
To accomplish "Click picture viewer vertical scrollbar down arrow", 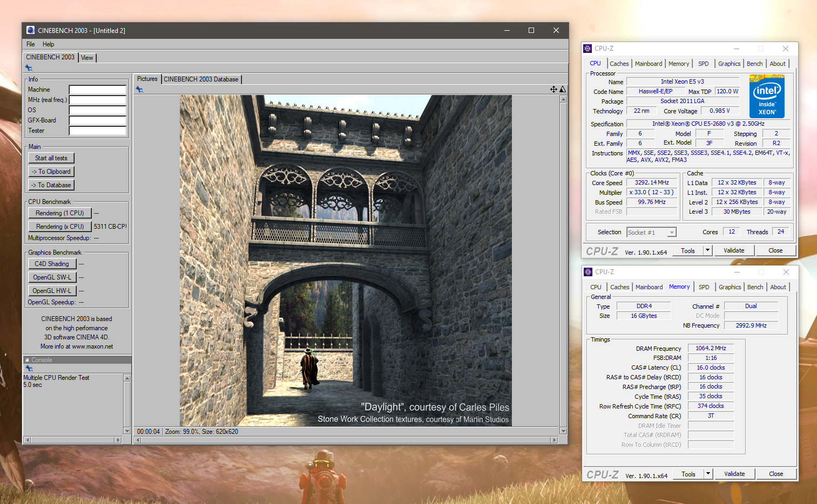I will [x=563, y=431].
